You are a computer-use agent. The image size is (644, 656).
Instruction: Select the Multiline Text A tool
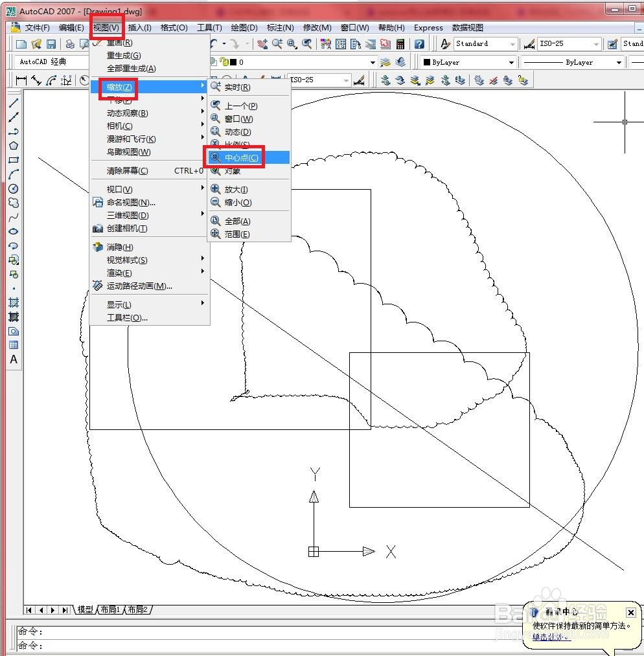(x=14, y=359)
